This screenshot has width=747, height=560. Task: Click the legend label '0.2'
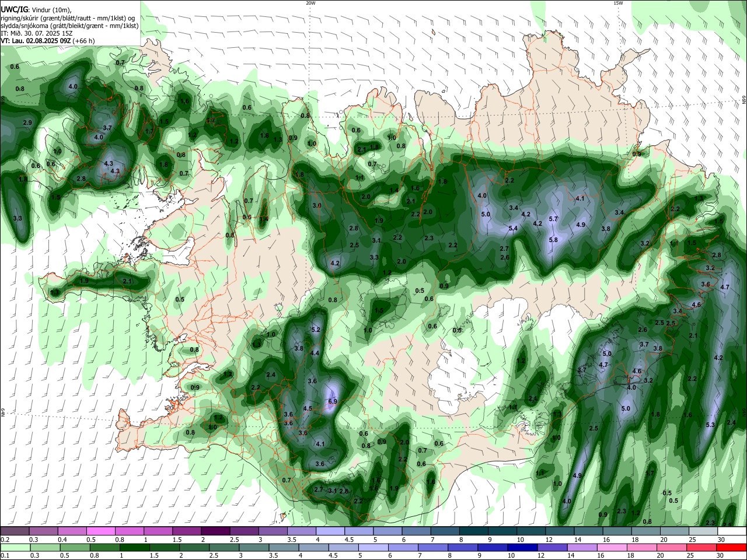point(5,540)
